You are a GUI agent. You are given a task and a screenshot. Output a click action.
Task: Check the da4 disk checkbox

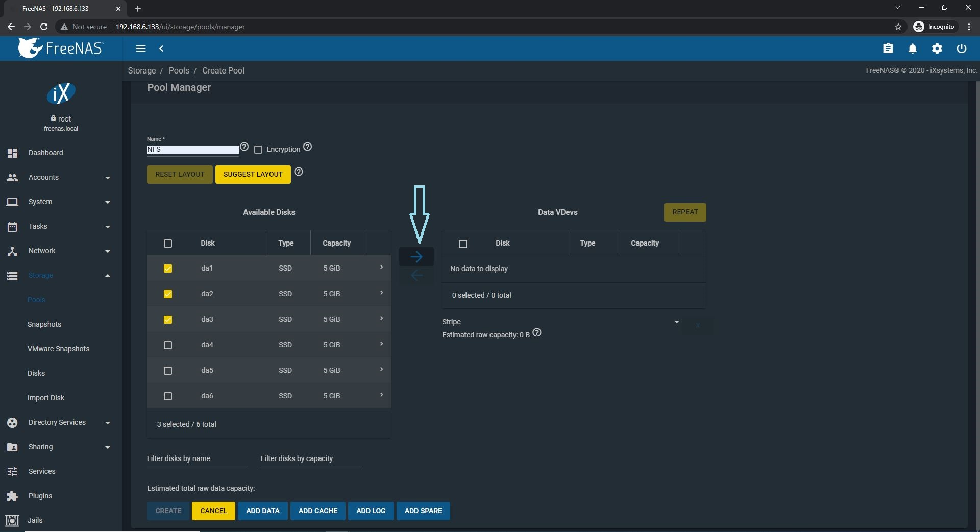(168, 345)
